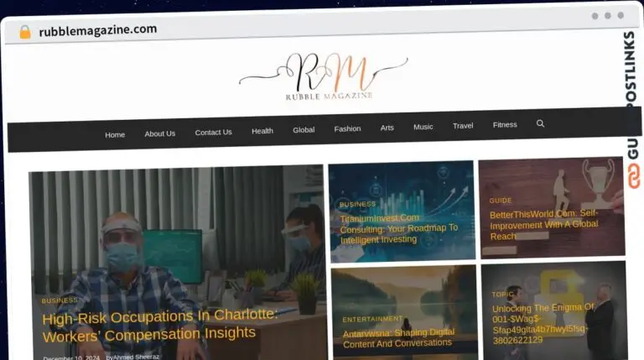644x360 pixels.
Task: Click the Guestpostlinks chain logo icon
Action: (x=634, y=177)
